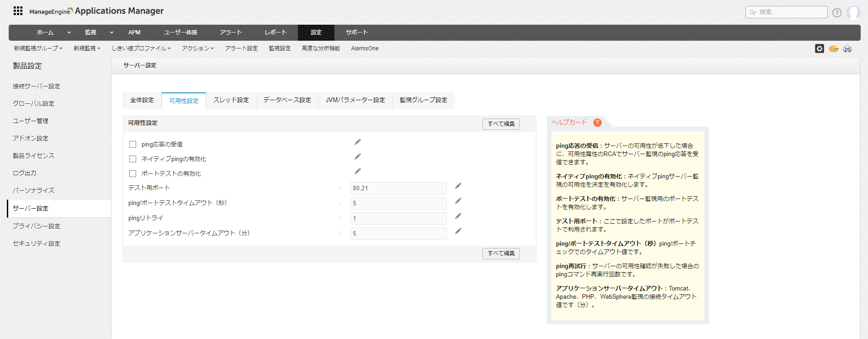The width and height of the screenshot is (868, 339).
Task: Click the snapshot camera shutter icon
Action: point(819,48)
